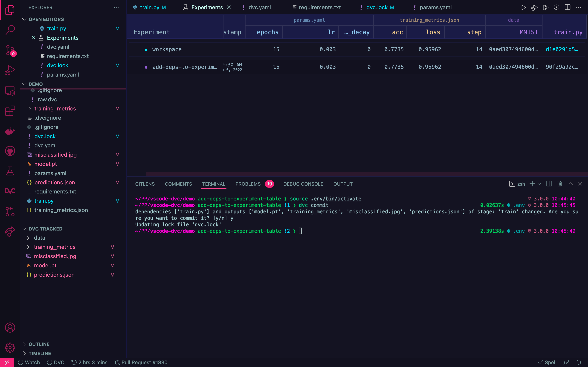The image size is (588, 367).
Task: Toggle the Watch status bar item
Action: (x=29, y=362)
